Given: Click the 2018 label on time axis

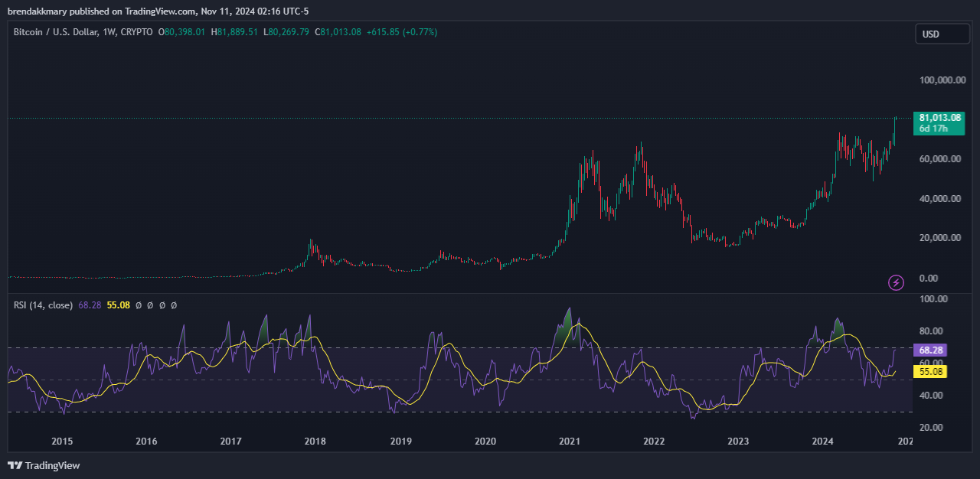Looking at the screenshot, I should click(315, 442).
